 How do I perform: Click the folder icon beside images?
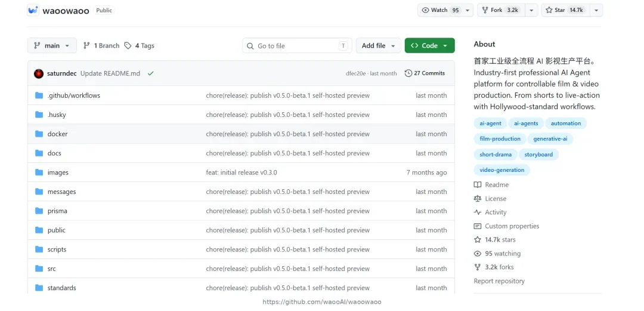pyautogui.click(x=39, y=173)
